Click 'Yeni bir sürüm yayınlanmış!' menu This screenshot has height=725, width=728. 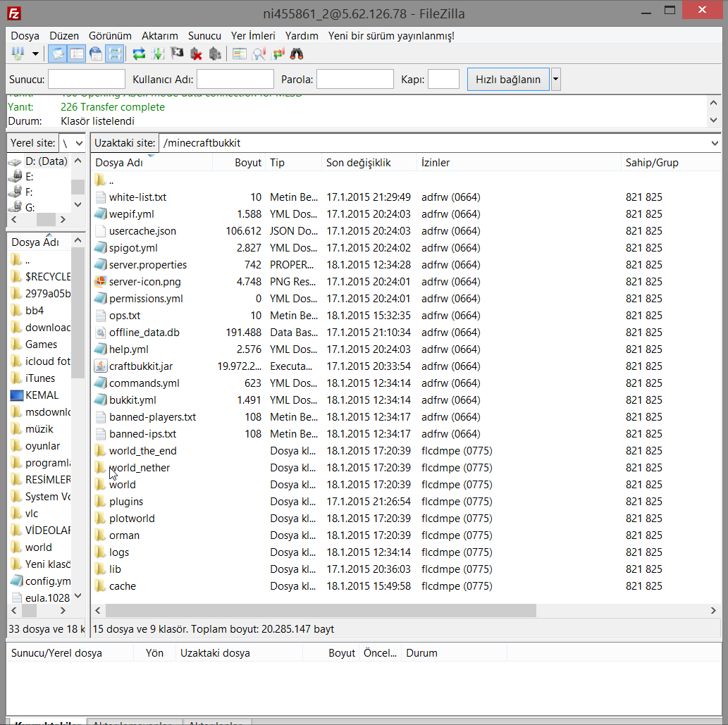[x=391, y=36]
